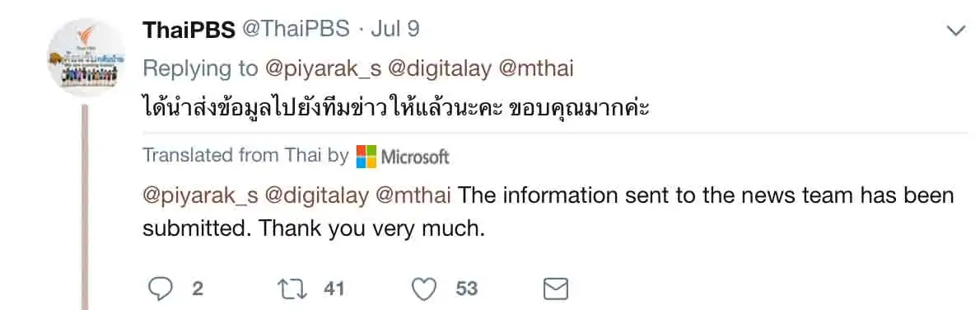Viewport: 980px width, 310px height.
Task: Open @piyarak_s in the Replying to line
Action: point(323,69)
